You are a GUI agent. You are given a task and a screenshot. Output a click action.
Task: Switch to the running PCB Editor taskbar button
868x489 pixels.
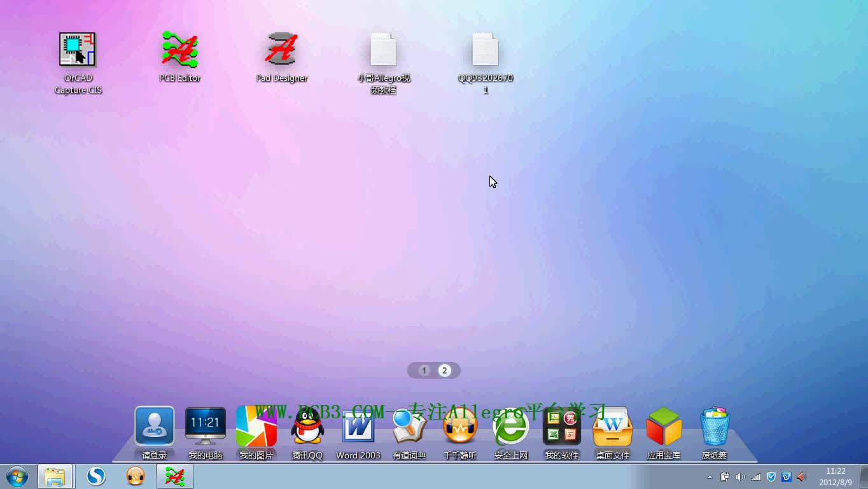pyautogui.click(x=175, y=476)
